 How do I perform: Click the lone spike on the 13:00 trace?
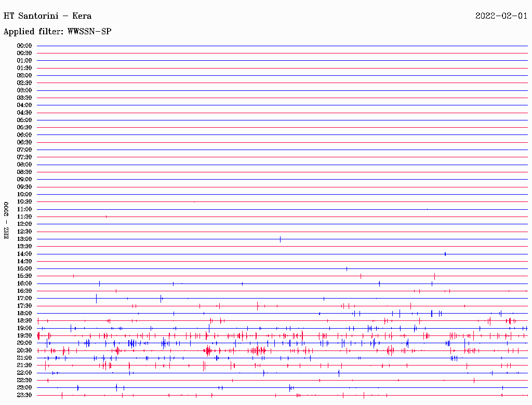coord(280,239)
